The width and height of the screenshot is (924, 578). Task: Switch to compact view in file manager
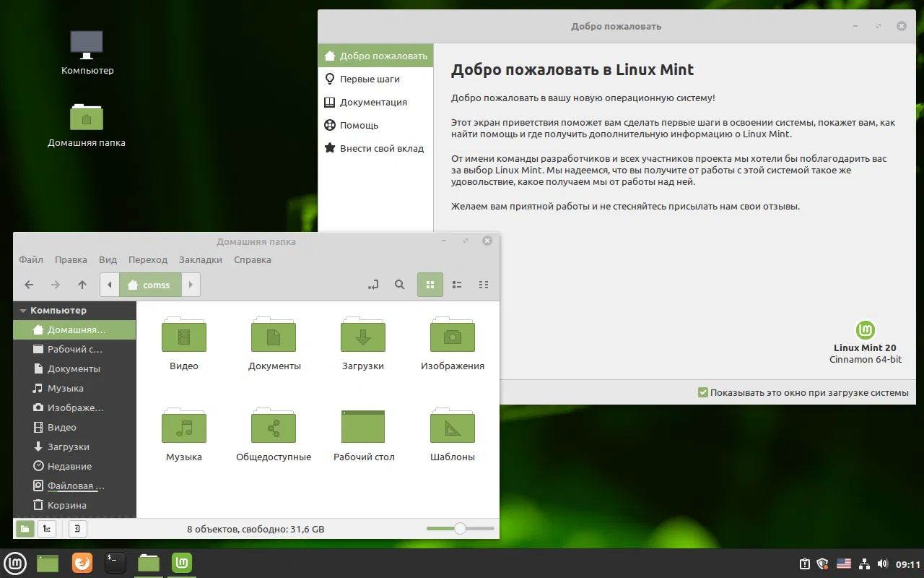coord(484,285)
